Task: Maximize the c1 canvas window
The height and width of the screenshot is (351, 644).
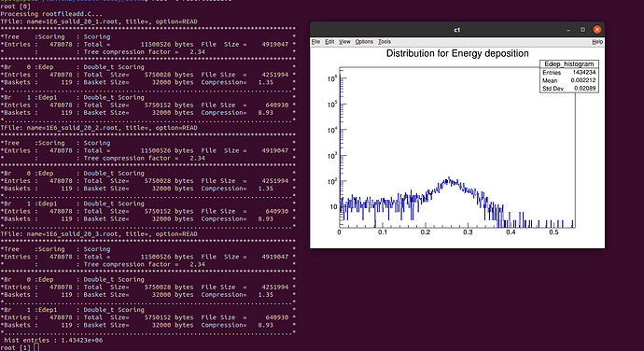Action: pos(582,30)
